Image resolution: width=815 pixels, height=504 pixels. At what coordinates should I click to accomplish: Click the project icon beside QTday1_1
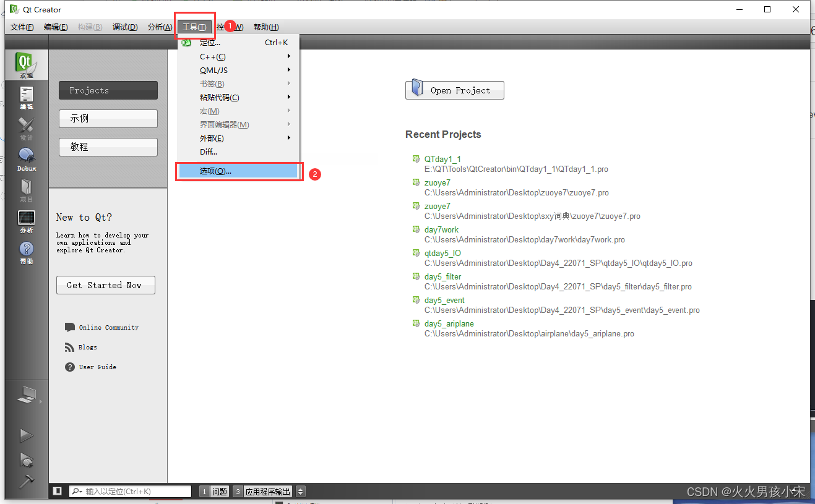[416, 159]
